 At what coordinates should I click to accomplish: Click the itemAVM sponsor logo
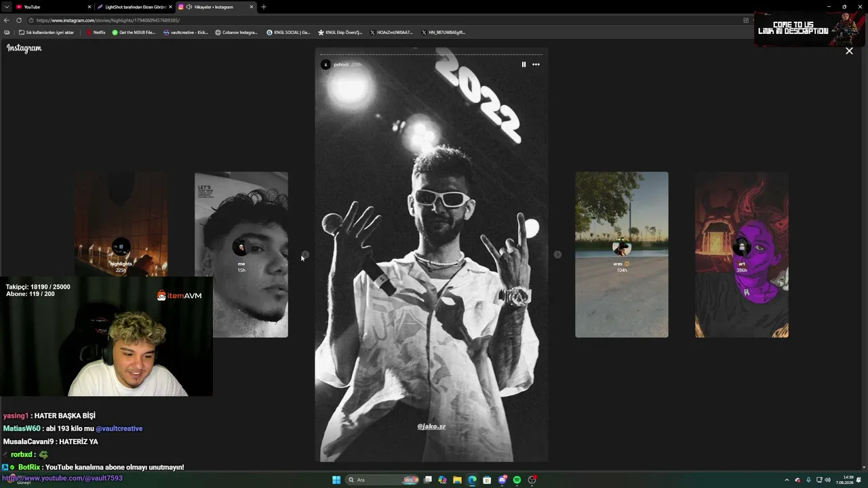[x=179, y=296]
